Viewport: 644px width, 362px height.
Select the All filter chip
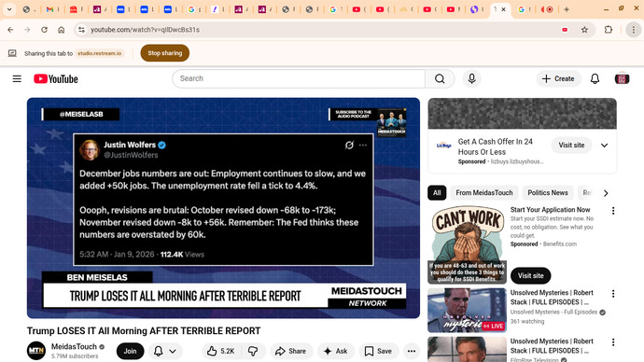point(437,192)
